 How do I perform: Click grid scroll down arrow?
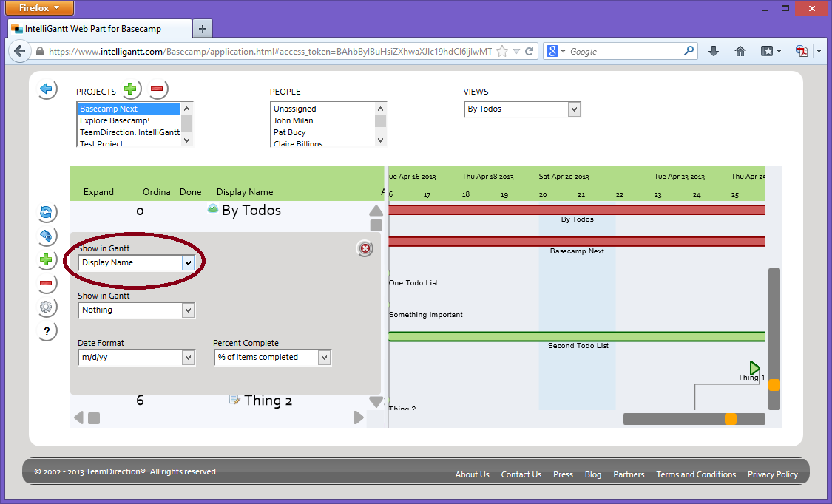click(376, 402)
